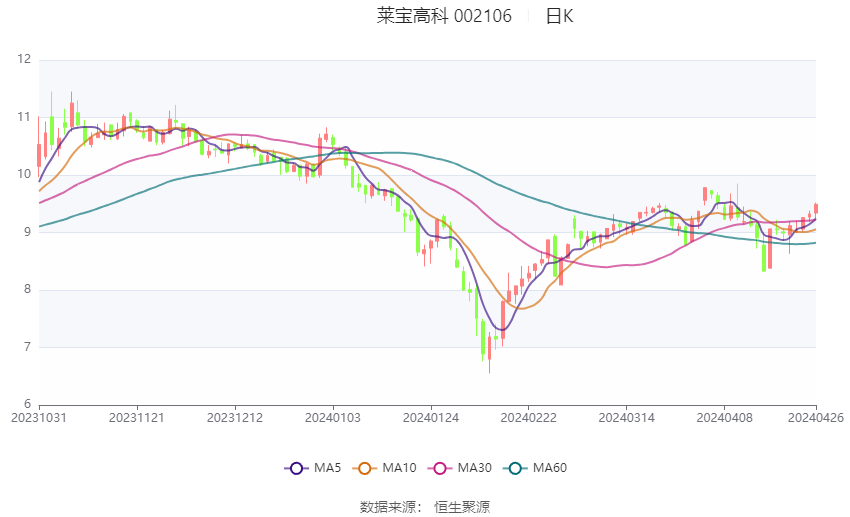This screenshot has width=850, height=517.
Task: Select the 20240103 date on the x-axis
Action: (332, 418)
